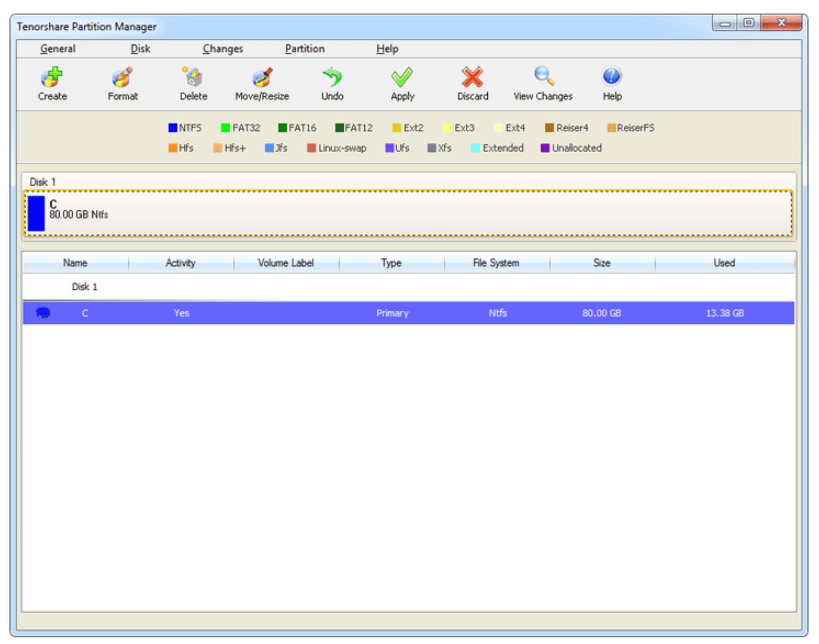The image size is (819, 644).
Task: Close the Tenorshare Partition Manager window
Action: (781, 23)
